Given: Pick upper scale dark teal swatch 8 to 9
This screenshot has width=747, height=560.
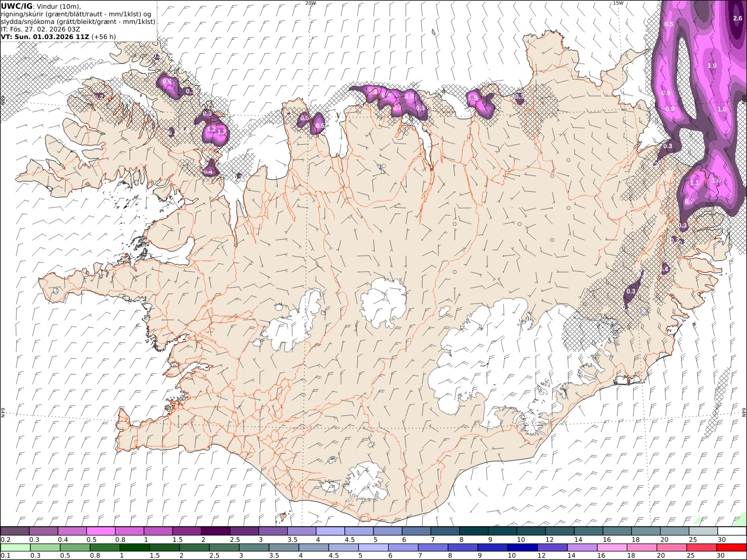Looking at the screenshot, I should [473, 531].
